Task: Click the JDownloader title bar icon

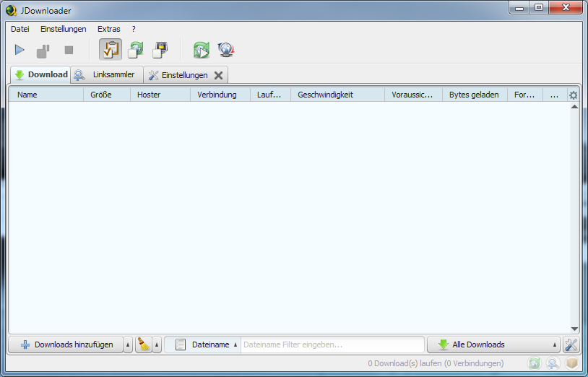Action: [x=12, y=11]
